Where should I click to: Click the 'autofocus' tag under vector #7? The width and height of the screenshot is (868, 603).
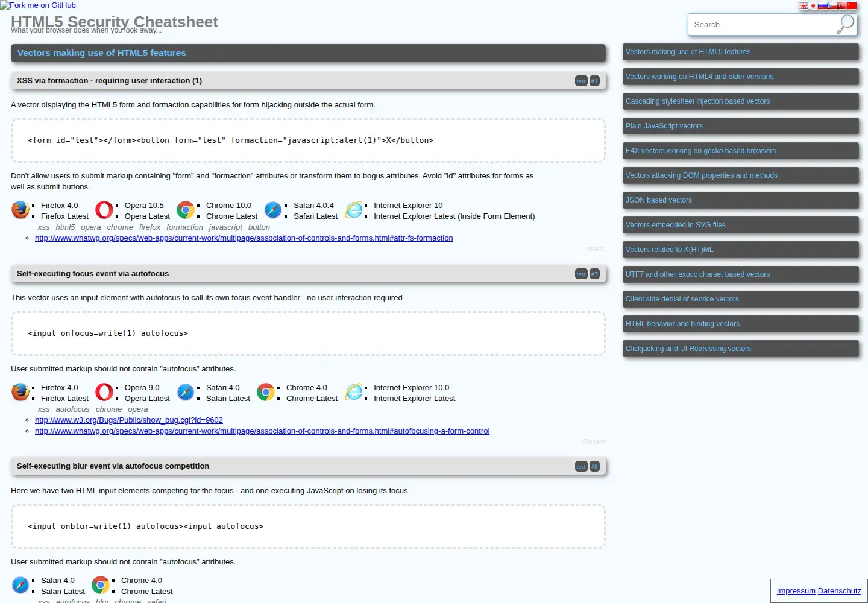click(x=72, y=409)
